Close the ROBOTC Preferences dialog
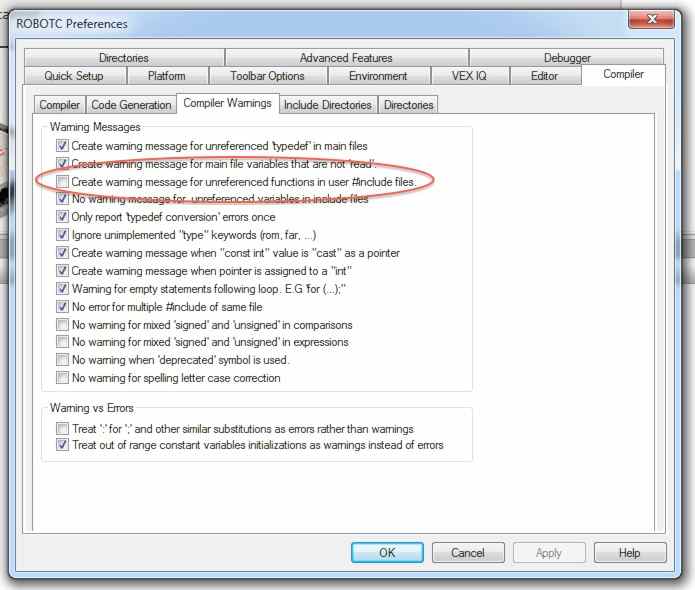Image resolution: width=695 pixels, height=590 pixels. click(652, 19)
